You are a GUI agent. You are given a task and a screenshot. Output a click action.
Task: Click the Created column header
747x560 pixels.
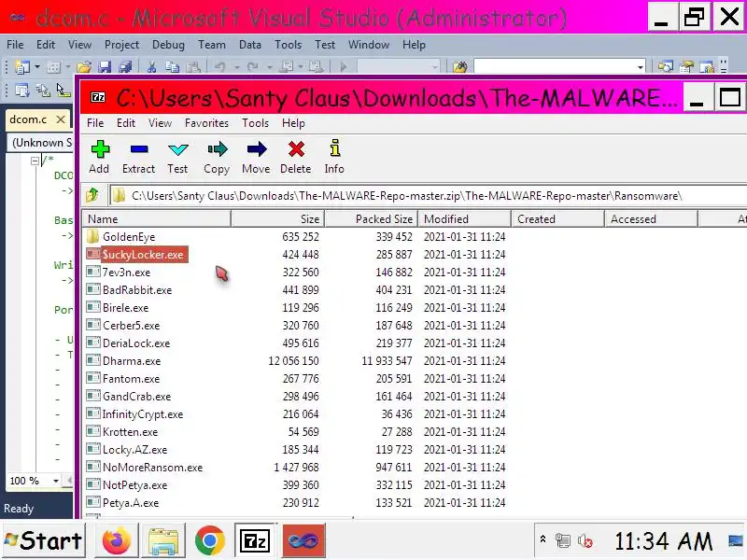coord(557,219)
